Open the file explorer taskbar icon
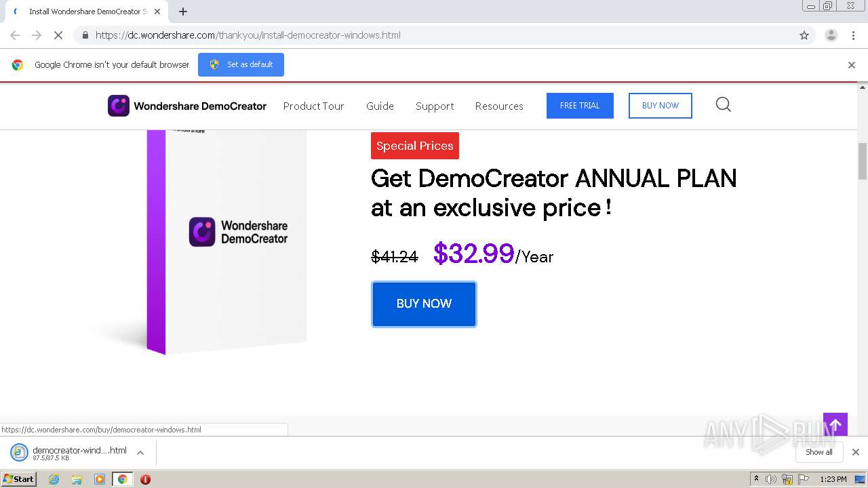Image resolution: width=868 pixels, height=488 pixels. pyautogui.click(x=77, y=479)
